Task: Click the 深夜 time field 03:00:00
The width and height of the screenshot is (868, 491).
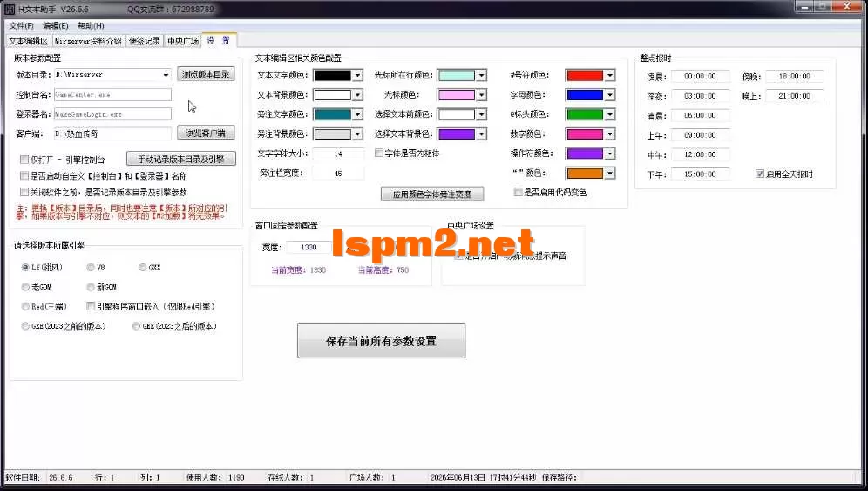Action: (x=701, y=96)
